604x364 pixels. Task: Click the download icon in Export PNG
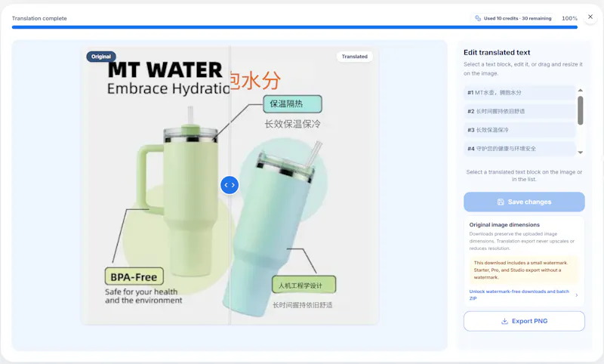(504, 321)
